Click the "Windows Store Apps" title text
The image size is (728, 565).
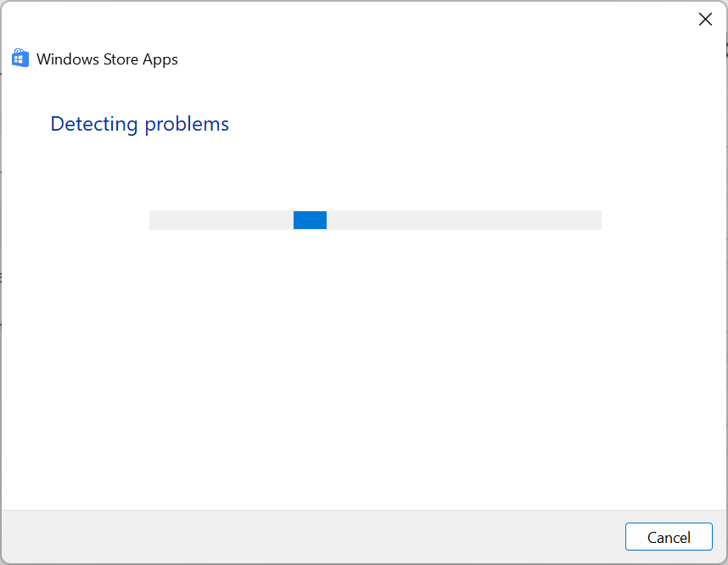coord(107,59)
